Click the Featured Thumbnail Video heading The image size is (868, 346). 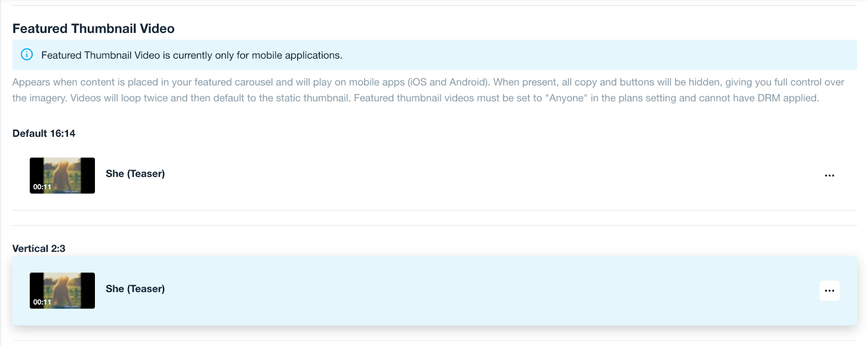93,29
